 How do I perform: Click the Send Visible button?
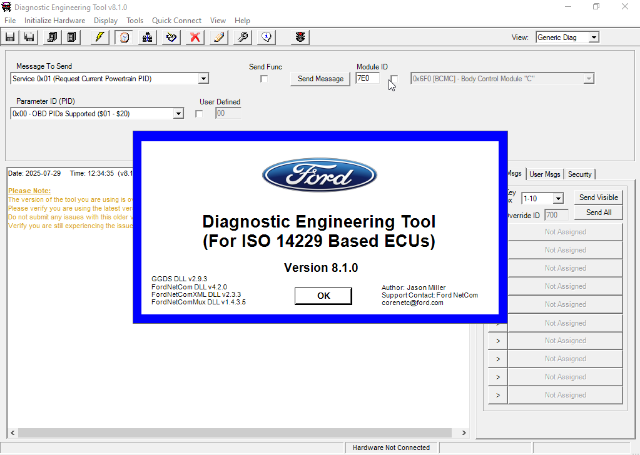point(598,198)
